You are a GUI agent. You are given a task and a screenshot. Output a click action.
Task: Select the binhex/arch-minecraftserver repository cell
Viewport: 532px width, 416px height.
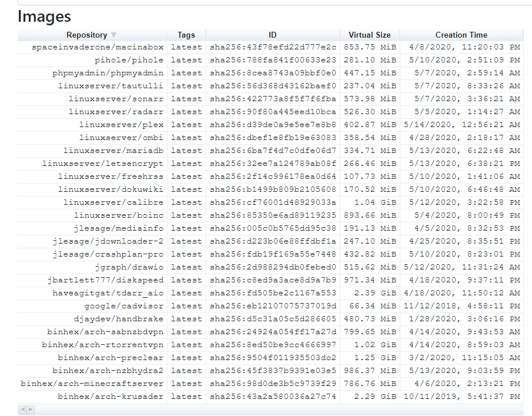pyautogui.click(x=92, y=384)
